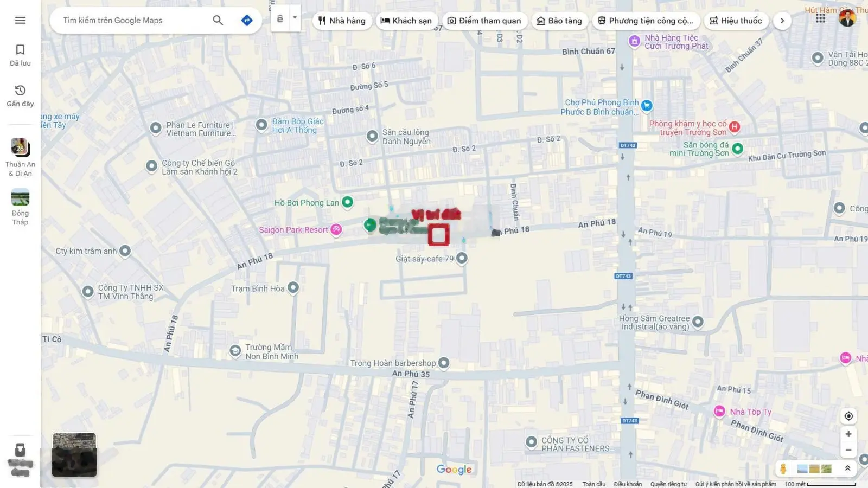The width and height of the screenshot is (868, 488).
Task: Click the phone app icon in sidebar
Action: (20, 450)
